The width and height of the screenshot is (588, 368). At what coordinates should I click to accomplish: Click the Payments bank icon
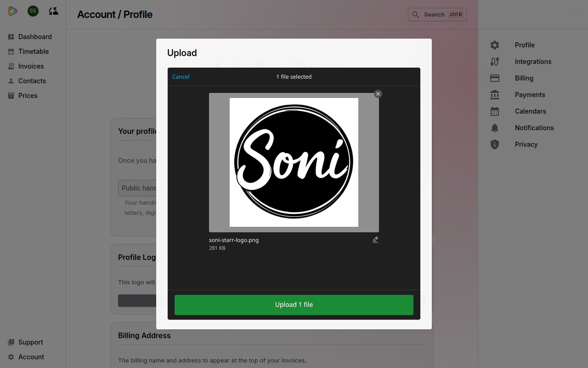495,95
